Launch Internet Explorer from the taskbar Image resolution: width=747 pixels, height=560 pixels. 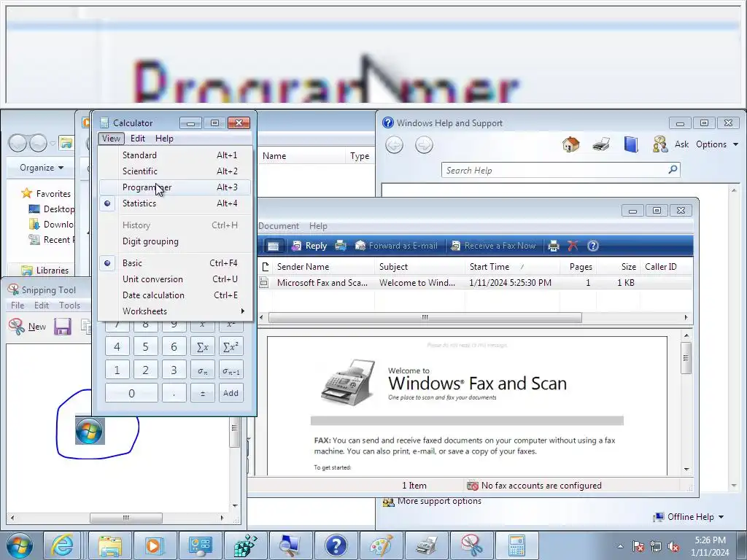click(x=63, y=545)
